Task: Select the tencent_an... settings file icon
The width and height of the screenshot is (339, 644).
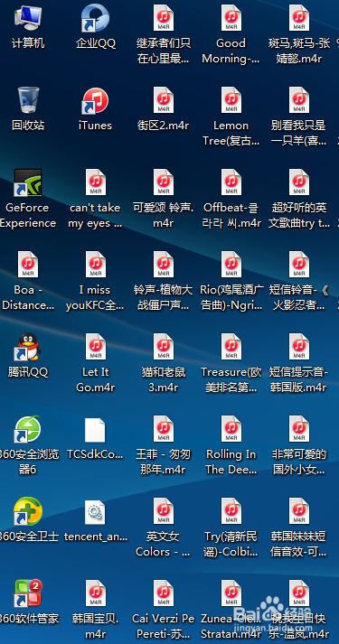Action: 95,512
